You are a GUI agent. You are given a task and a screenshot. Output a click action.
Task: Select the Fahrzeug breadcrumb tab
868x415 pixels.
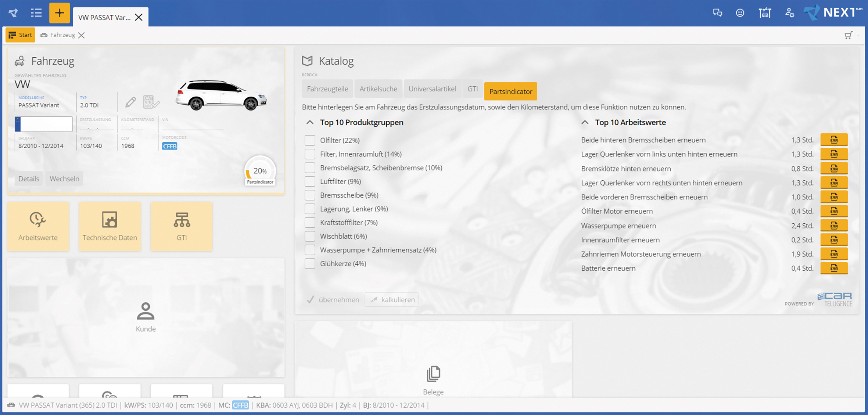click(58, 35)
